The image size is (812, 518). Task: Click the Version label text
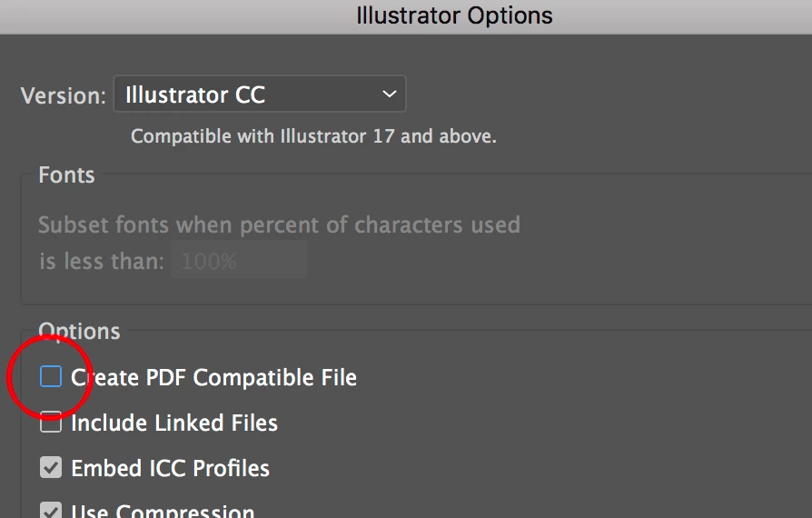(63, 95)
